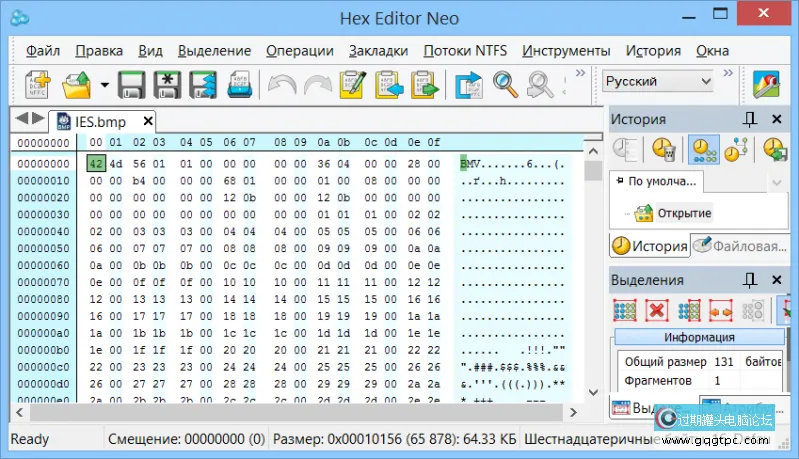
Task: Switch to the История bottom tab
Action: click(650, 246)
